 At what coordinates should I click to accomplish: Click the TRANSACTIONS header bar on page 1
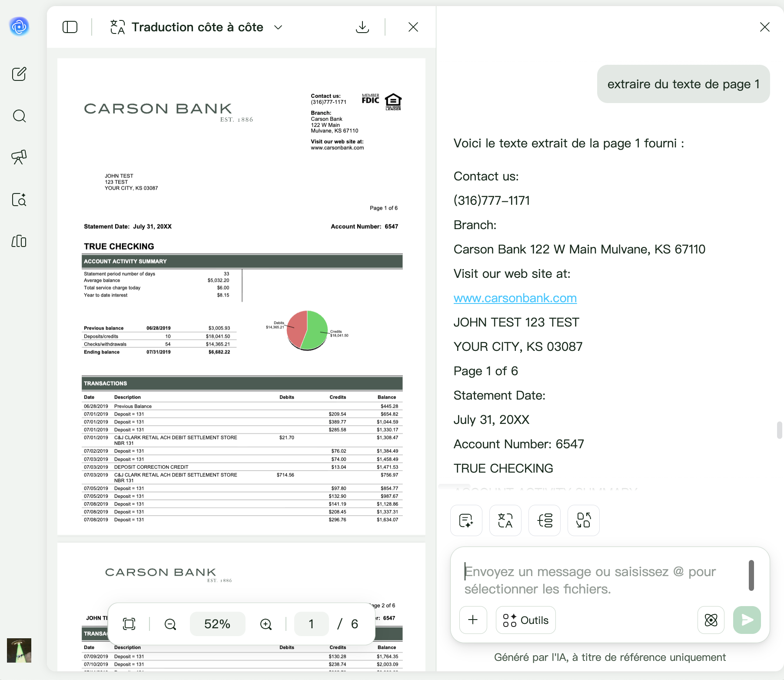(242, 383)
